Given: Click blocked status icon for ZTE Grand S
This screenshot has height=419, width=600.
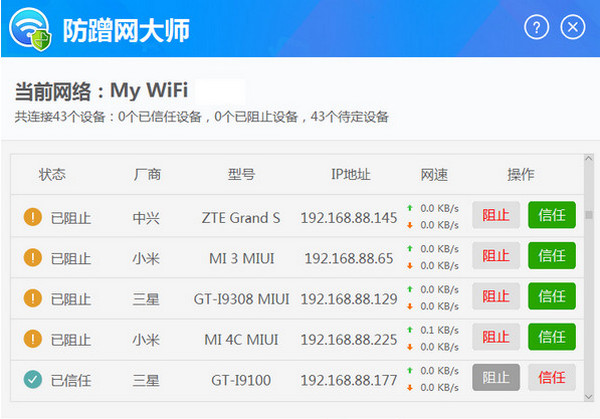Looking at the screenshot, I should click(x=32, y=217).
